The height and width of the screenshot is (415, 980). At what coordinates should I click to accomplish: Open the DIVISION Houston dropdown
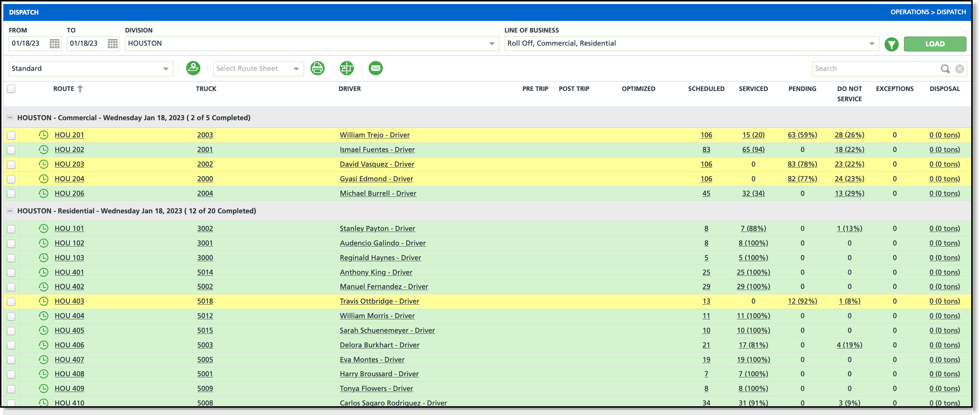coord(491,44)
